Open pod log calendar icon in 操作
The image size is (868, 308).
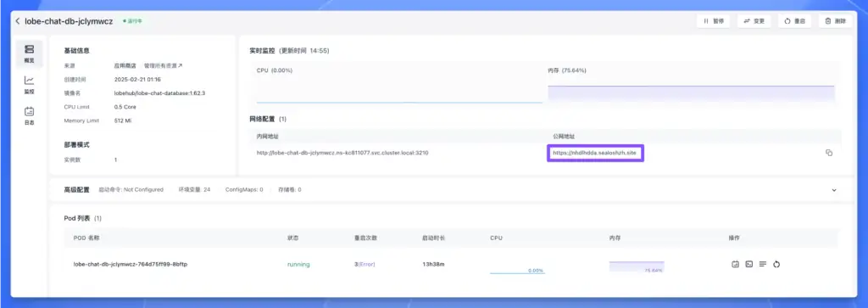(736, 264)
